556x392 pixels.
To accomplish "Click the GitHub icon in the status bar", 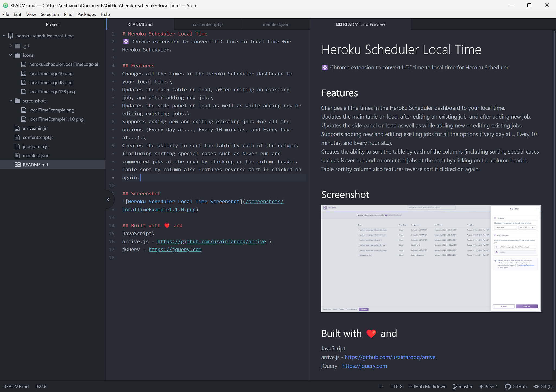I will (507, 386).
